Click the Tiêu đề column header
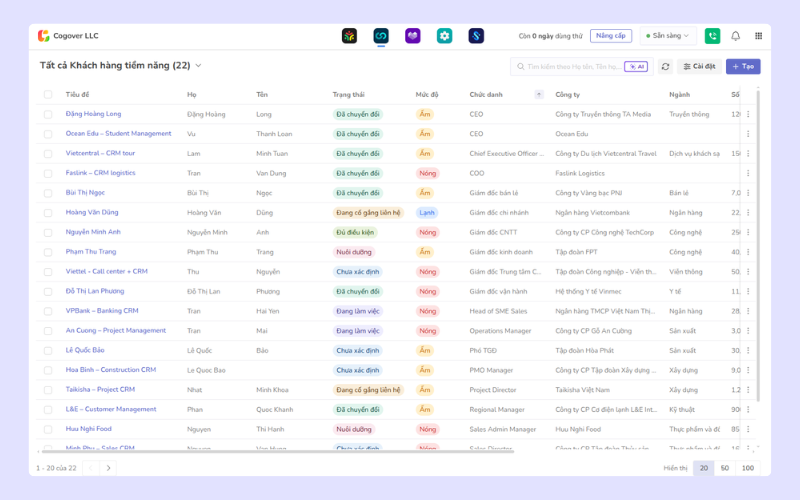Image resolution: width=800 pixels, height=500 pixels. click(77, 94)
